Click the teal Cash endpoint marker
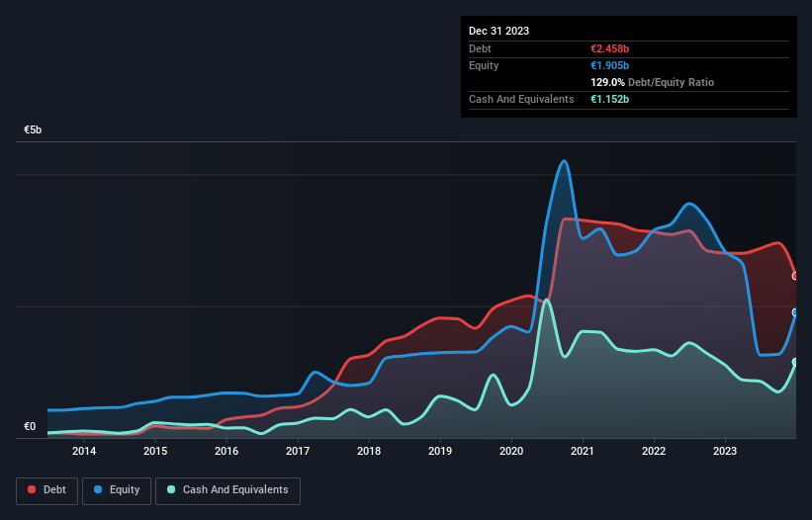The image size is (812, 520). (x=795, y=362)
